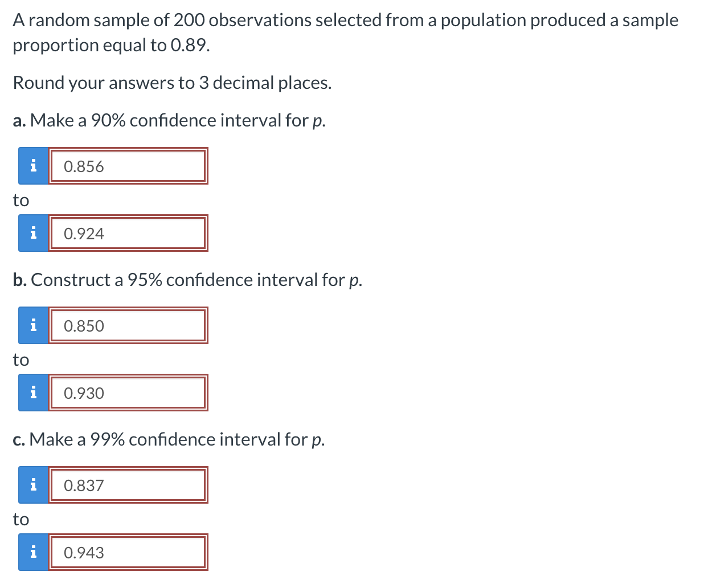The width and height of the screenshot is (704, 588).
Task: Click the word 'to' between part b answer boxes
Action: pos(21,360)
